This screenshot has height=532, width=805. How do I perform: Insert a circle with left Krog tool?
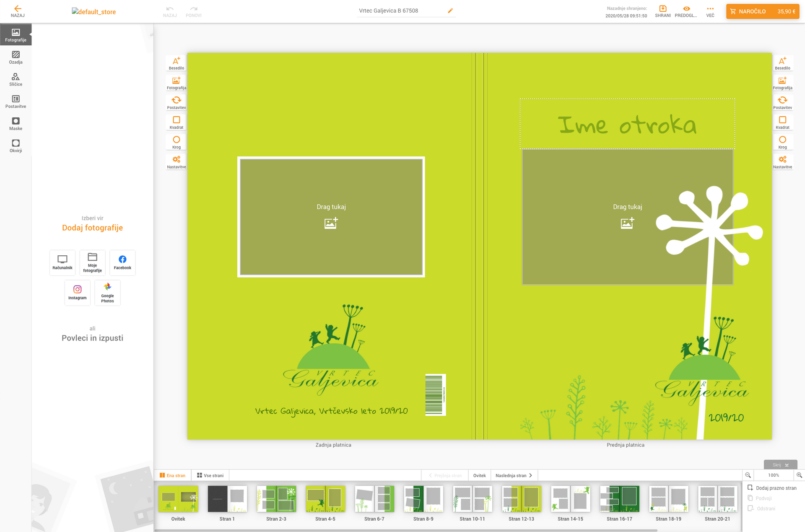[176, 142]
